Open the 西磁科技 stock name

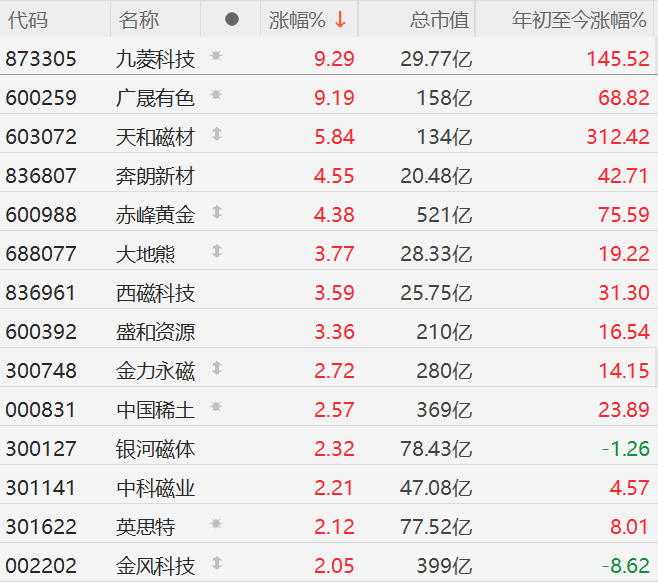click(x=155, y=293)
